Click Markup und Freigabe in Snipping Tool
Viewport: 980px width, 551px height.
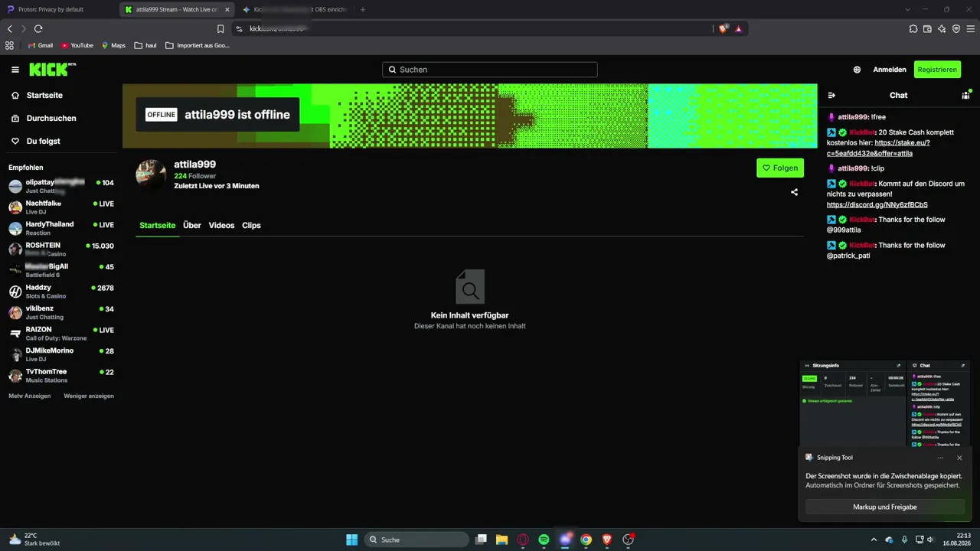pos(885,507)
